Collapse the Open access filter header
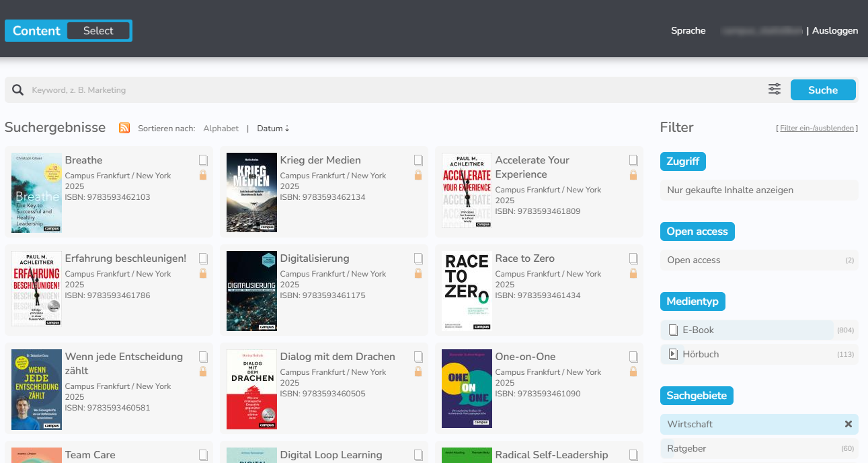 click(x=697, y=231)
